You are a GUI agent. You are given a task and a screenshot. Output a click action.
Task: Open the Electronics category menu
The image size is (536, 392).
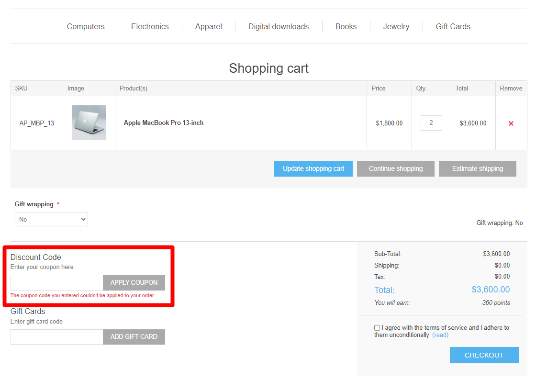150,27
